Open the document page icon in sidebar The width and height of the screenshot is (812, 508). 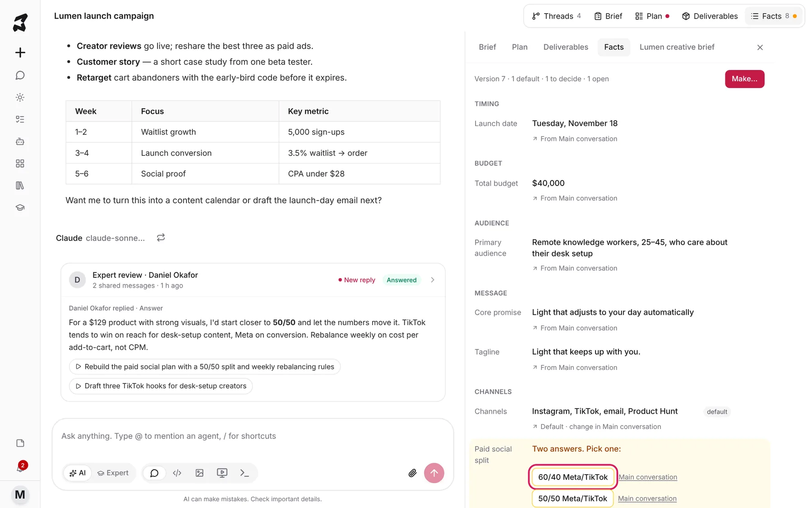click(x=20, y=443)
